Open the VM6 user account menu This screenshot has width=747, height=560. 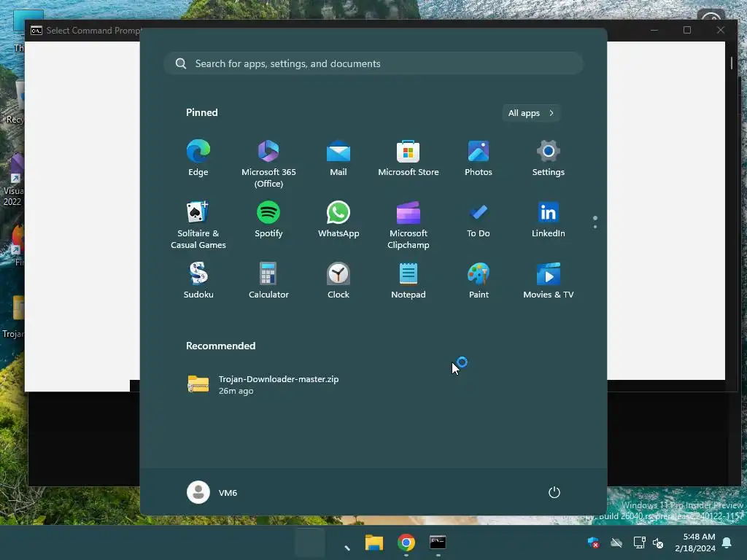(x=212, y=492)
